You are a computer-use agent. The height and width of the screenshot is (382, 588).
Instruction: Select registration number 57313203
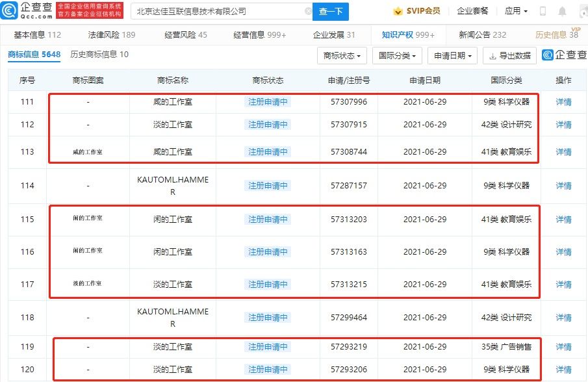click(x=349, y=220)
